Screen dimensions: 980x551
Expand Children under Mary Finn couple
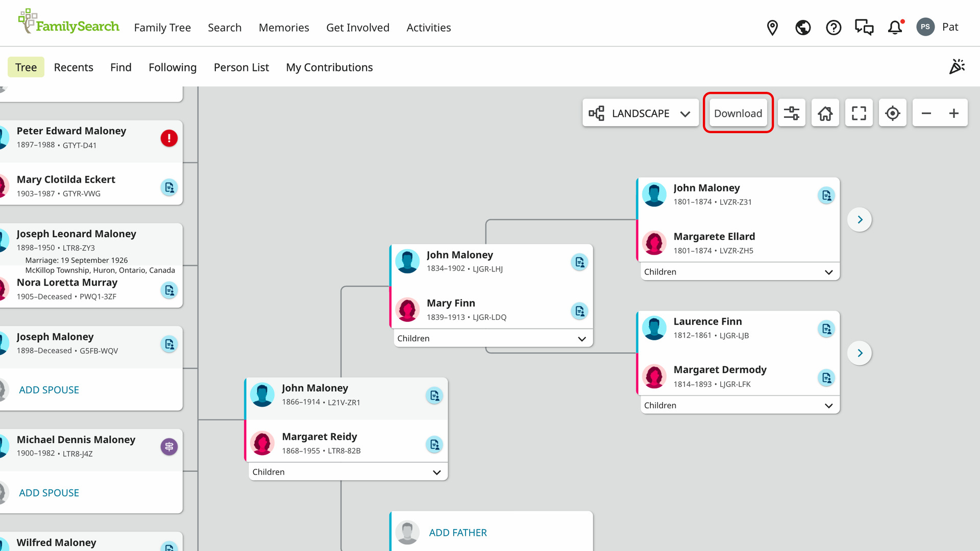(493, 338)
